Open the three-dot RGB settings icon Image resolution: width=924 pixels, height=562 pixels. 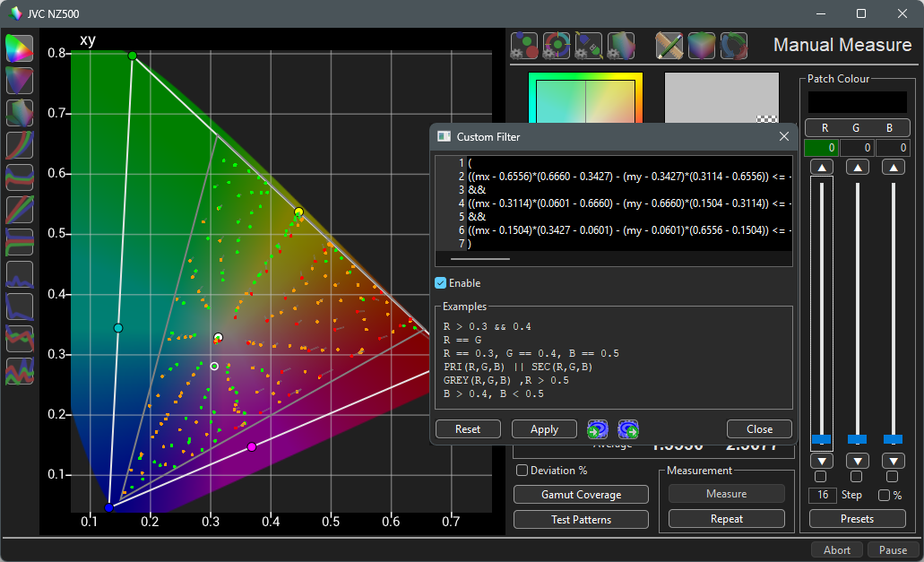(x=524, y=45)
